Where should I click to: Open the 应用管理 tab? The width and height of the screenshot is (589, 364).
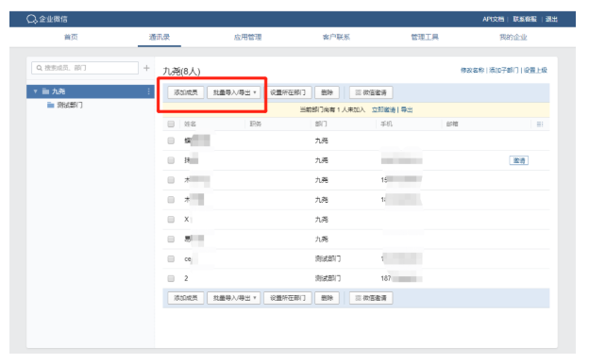247,37
